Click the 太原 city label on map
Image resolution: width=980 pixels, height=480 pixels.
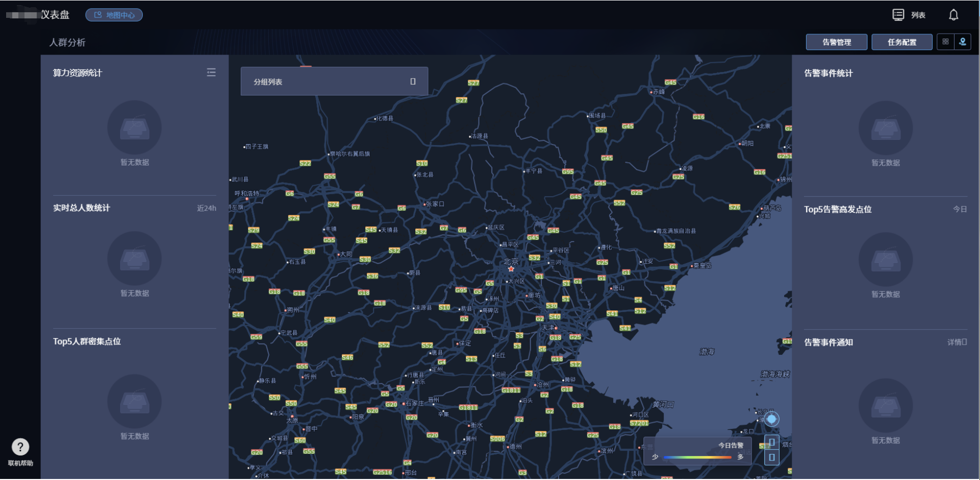point(292,420)
